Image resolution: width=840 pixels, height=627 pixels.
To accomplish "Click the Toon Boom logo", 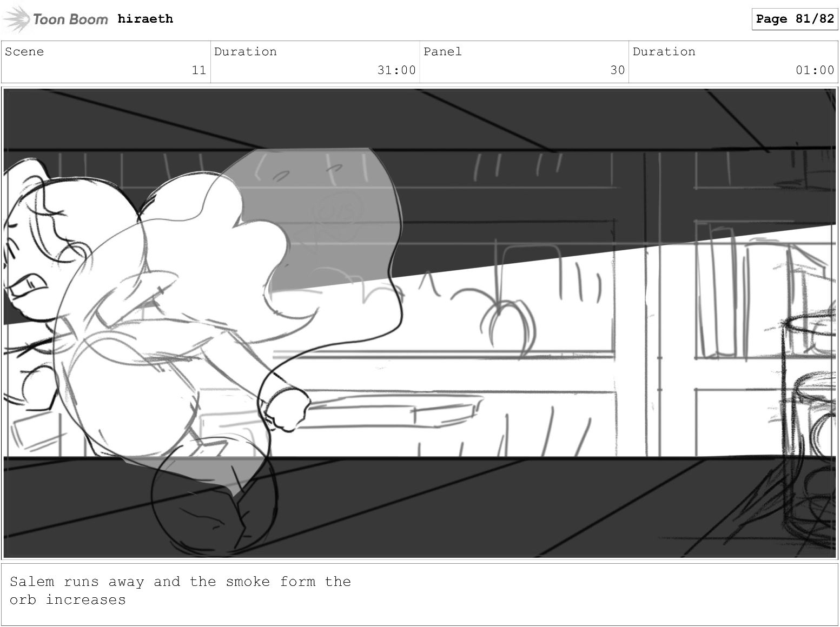I will tap(56, 19).
